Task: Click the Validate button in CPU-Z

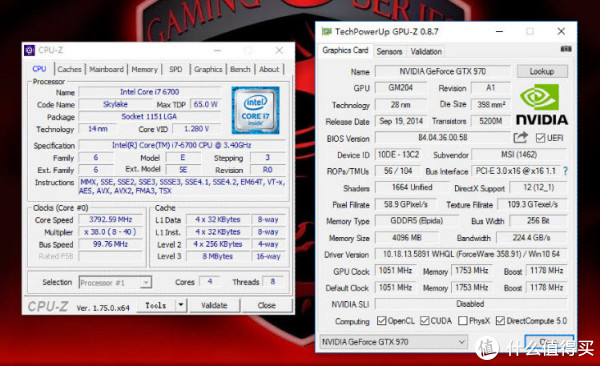Action: click(x=214, y=305)
